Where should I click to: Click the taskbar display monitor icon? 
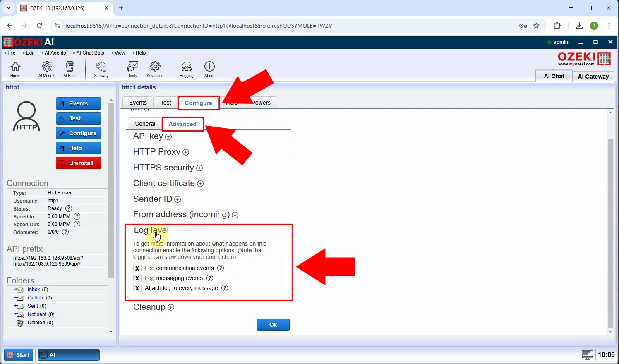588,354
